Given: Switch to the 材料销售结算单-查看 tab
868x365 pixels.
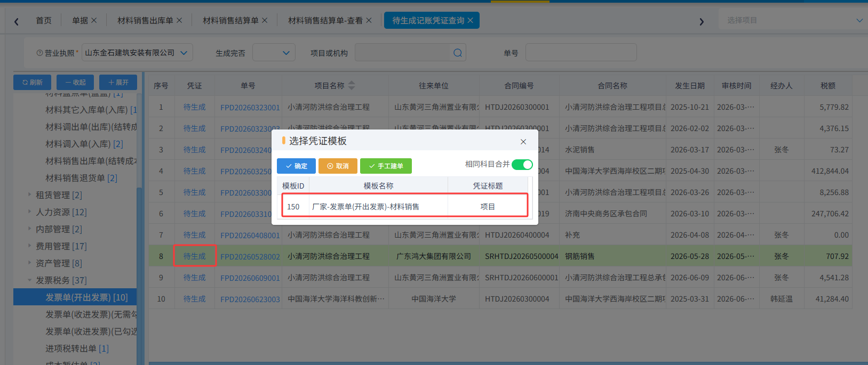Looking at the screenshot, I should coord(325,20).
